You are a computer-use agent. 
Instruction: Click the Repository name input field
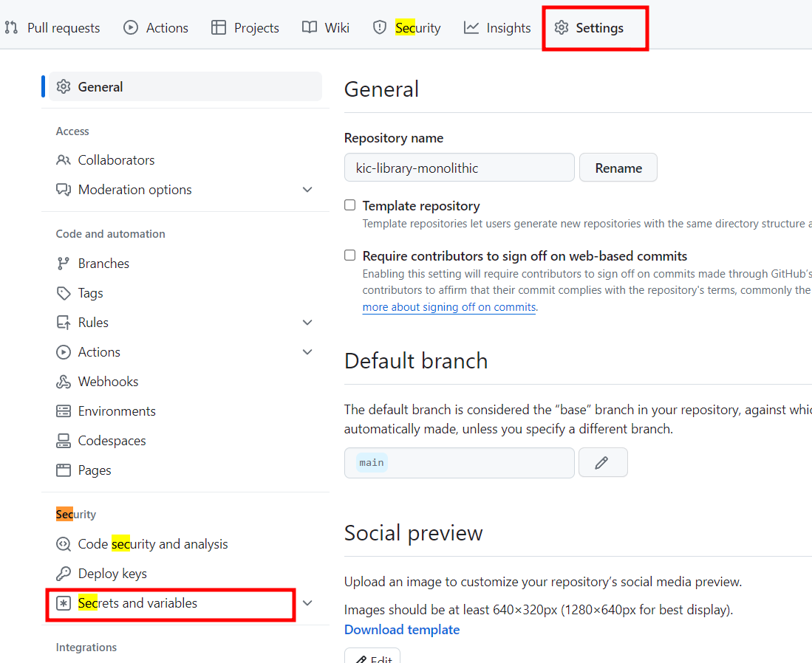460,168
